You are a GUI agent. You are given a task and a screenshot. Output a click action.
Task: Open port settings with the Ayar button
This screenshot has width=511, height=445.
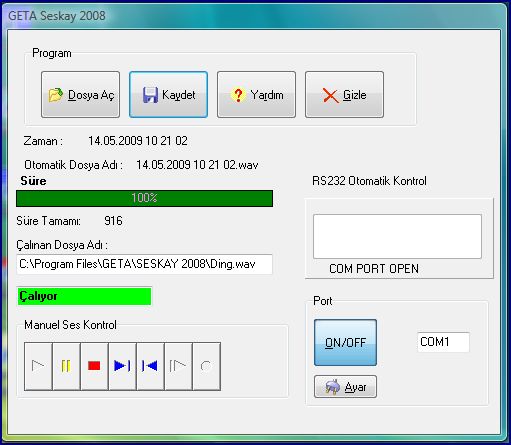click(x=345, y=387)
